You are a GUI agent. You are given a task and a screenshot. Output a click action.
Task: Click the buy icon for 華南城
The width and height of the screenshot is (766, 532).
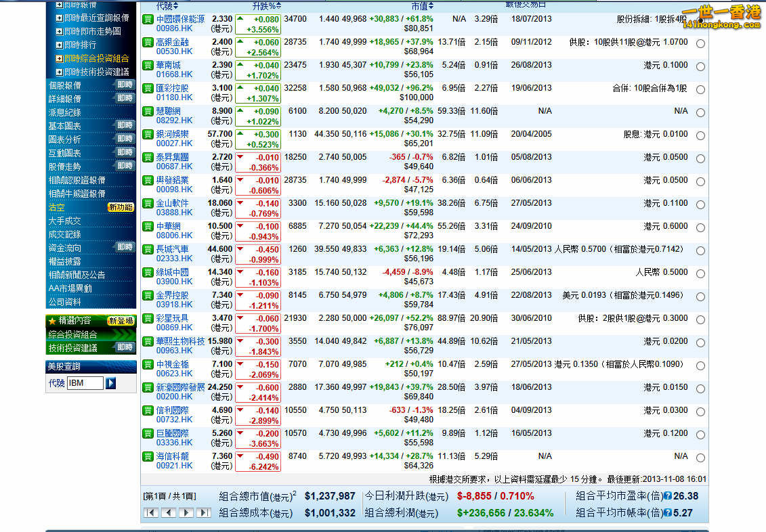pyautogui.click(x=148, y=66)
